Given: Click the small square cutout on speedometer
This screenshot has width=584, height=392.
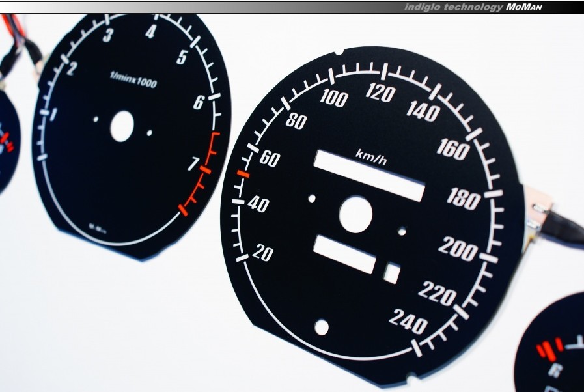Looking at the screenshot, I should coord(392,273).
